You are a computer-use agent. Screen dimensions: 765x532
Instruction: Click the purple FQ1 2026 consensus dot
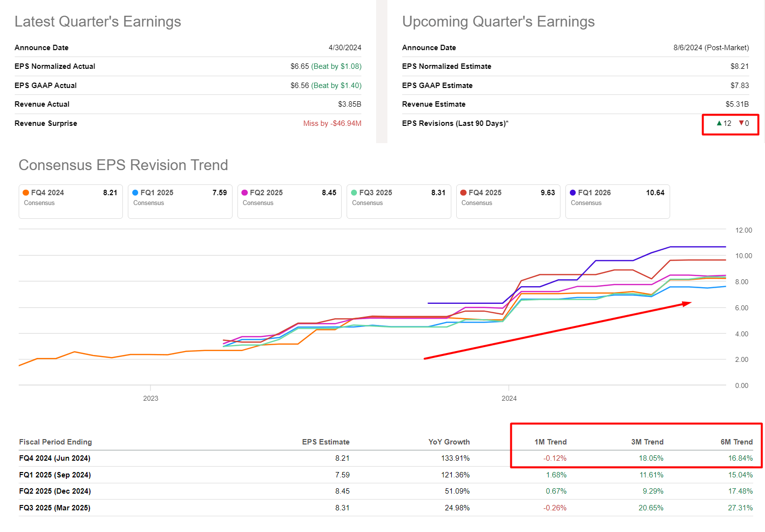click(572, 193)
